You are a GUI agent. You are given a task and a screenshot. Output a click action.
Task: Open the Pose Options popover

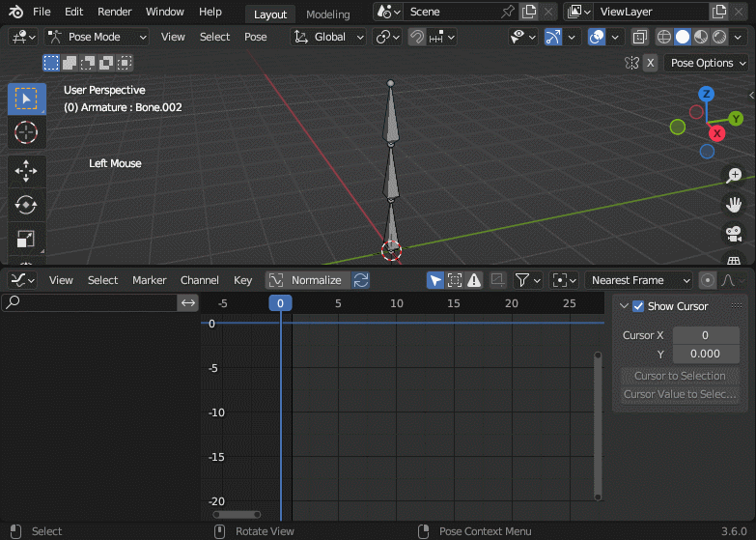pos(708,63)
